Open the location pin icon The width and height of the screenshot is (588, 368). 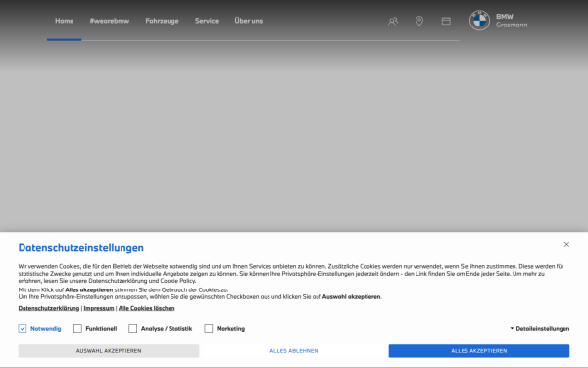419,21
